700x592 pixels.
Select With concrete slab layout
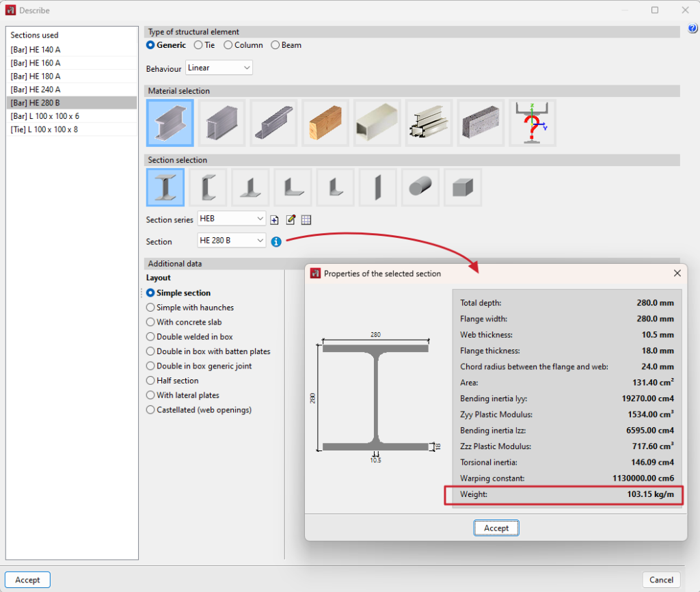[x=184, y=322]
